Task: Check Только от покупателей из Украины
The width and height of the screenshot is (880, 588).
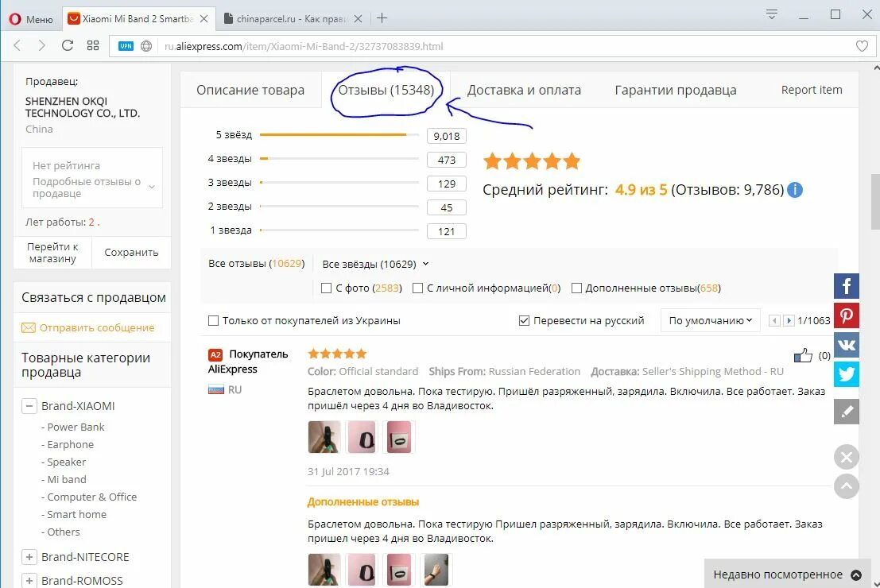Action: pos(213,320)
